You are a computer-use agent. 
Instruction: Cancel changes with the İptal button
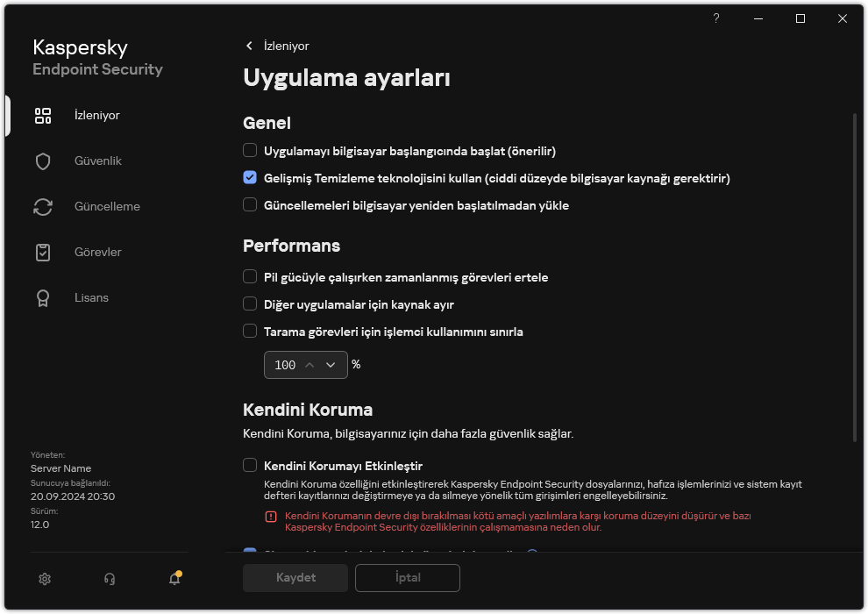click(x=407, y=578)
